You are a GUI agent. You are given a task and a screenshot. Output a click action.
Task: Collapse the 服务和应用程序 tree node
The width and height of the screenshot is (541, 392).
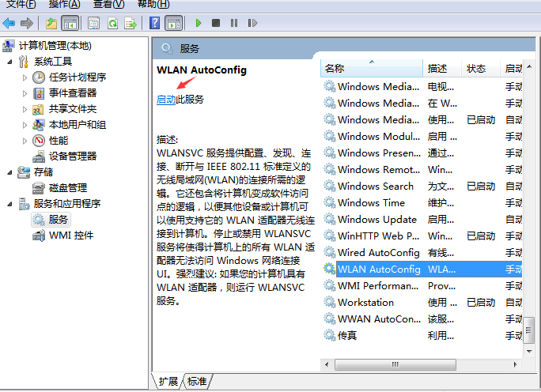tap(9, 204)
